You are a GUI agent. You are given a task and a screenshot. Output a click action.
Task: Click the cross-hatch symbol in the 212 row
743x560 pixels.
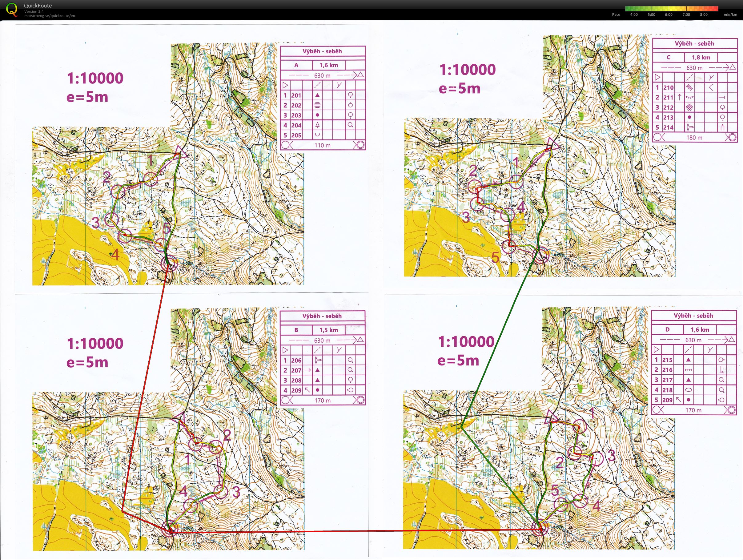click(x=689, y=107)
